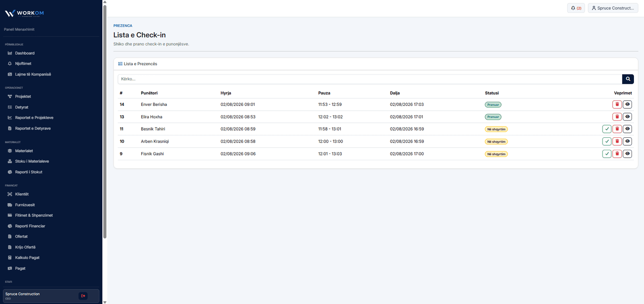Open notifications bell with 2 alerts
This screenshot has height=304, width=644.
pos(576,8)
